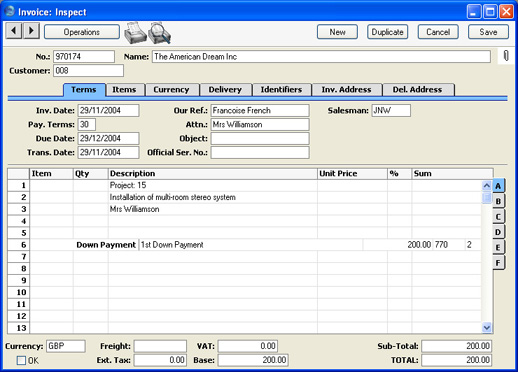Switch grid to flip C

point(498,216)
